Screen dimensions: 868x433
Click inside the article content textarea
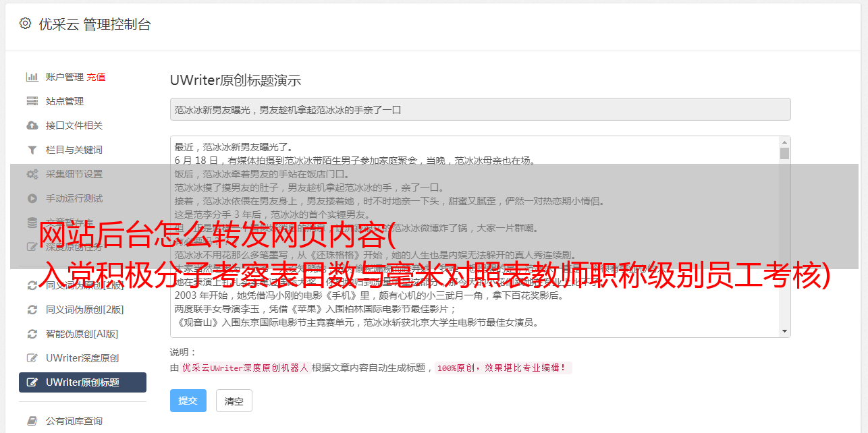pyautogui.click(x=474, y=237)
